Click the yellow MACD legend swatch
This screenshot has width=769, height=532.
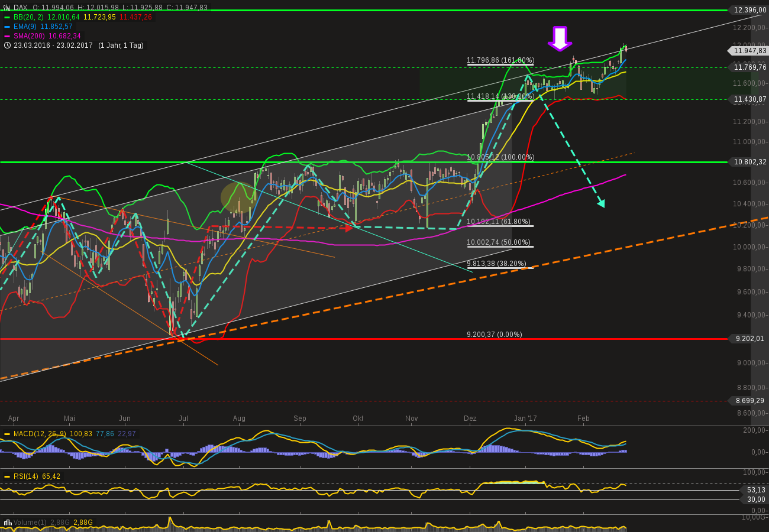pos(7,434)
